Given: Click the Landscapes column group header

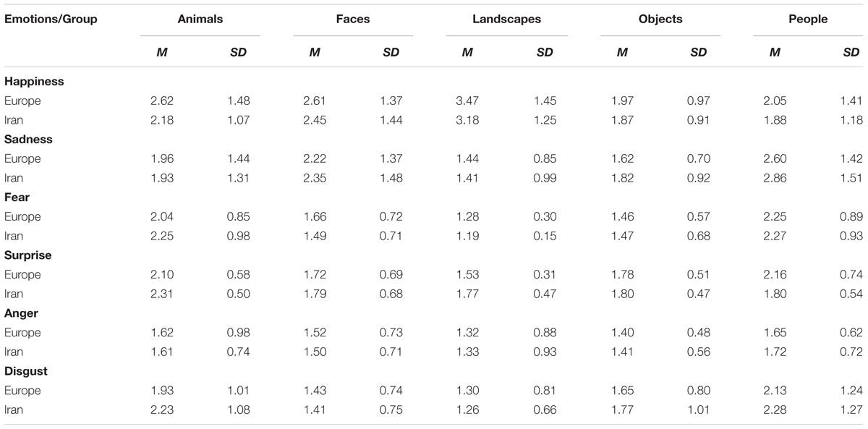Looking at the screenshot, I should pyautogui.click(x=506, y=20).
